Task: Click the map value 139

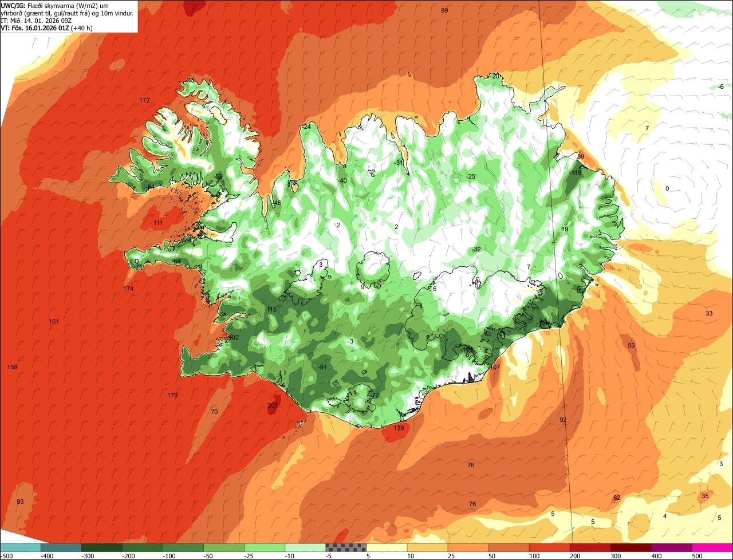Action: (399, 428)
